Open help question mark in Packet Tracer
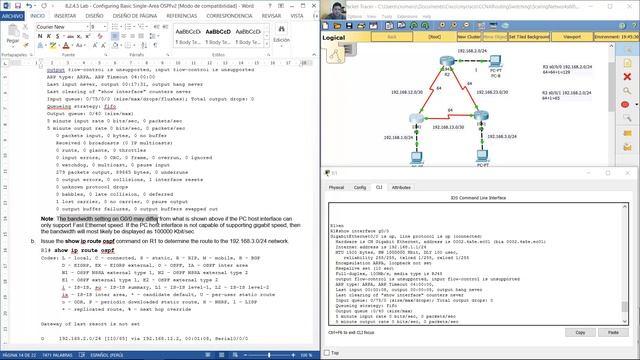Screen dimensions: 640x360 coord(633,25)
